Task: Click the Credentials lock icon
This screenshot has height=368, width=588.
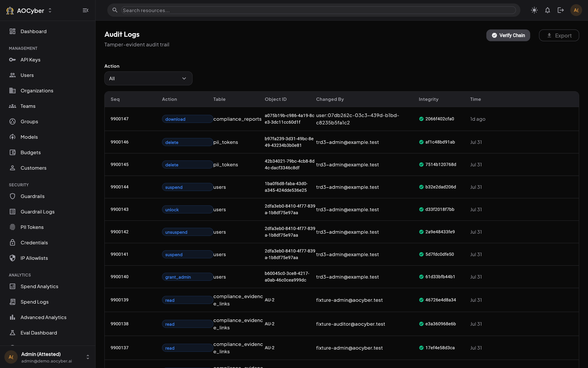Action: 12,243
